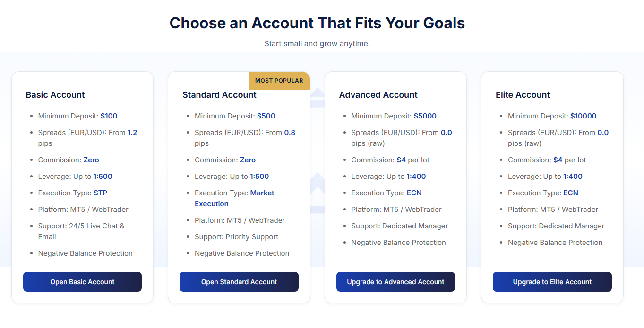644x328 pixels.
Task: Click 'Dedicated Manager' support line in Elite Account
Action: point(571,226)
